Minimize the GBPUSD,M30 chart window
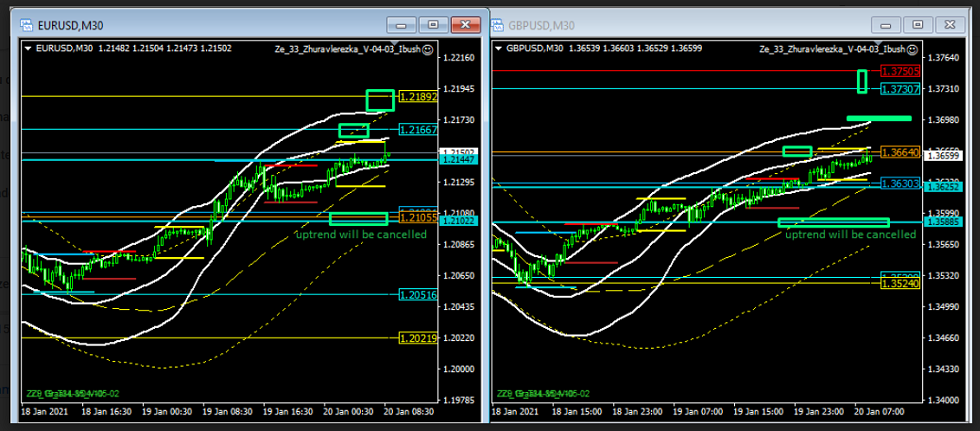 click(x=883, y=25)
